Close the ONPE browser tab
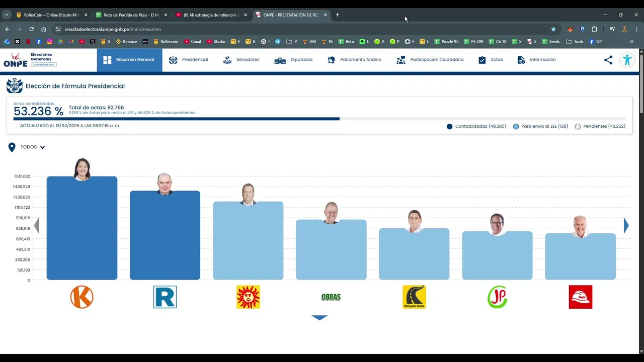This screenshot has height=362, width=644. (326, 15)
